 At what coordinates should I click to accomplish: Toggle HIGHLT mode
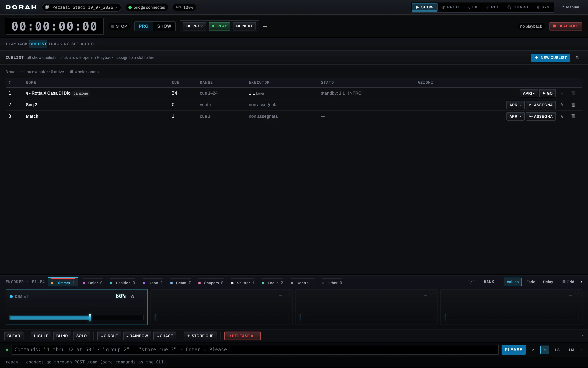[41, 336]
